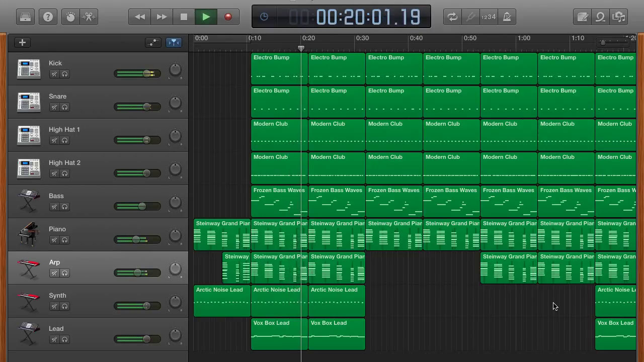Mute the Kick track
This screenshot has height=362, width=644.
point(54,74)
